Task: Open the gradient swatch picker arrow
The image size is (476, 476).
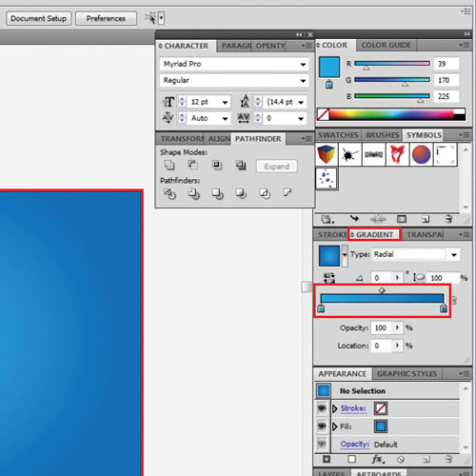Action: 345,255
